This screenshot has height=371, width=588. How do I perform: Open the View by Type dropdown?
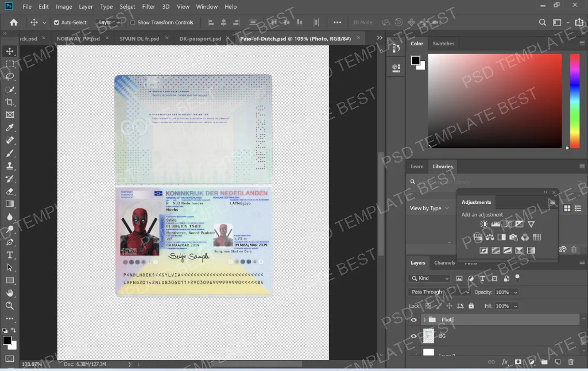click(x=430, y=208)
